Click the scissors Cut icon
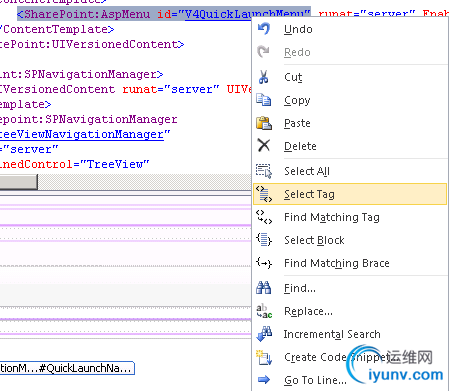 click(x=264, y=77)
